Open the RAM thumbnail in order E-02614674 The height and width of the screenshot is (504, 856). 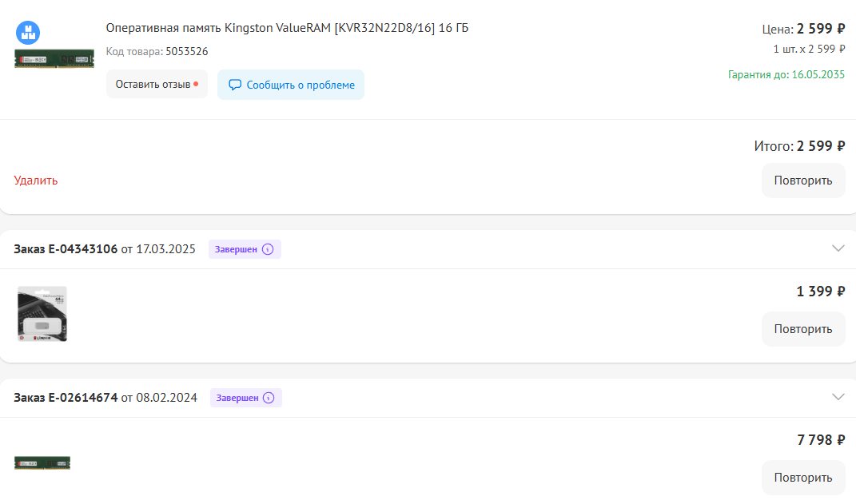42,463
